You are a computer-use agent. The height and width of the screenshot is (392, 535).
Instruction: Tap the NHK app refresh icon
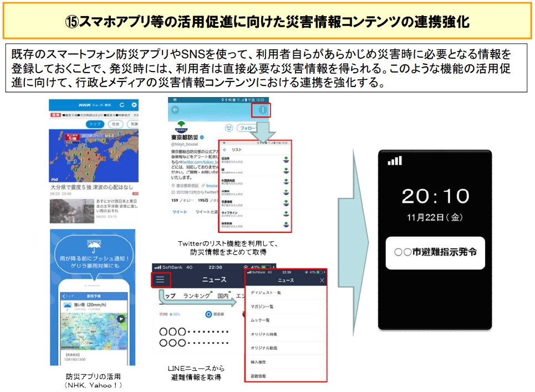tap(122, 105)
